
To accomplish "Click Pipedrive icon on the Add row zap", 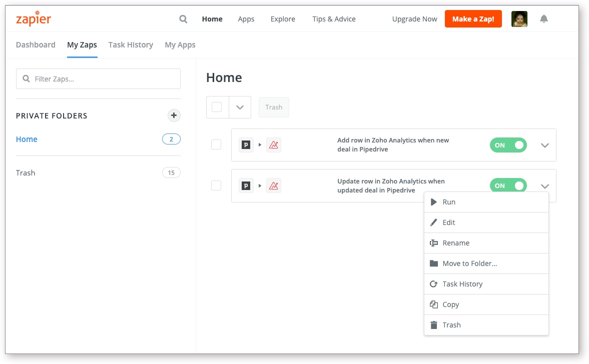I will pyautogui.click(x=246, y=145).
